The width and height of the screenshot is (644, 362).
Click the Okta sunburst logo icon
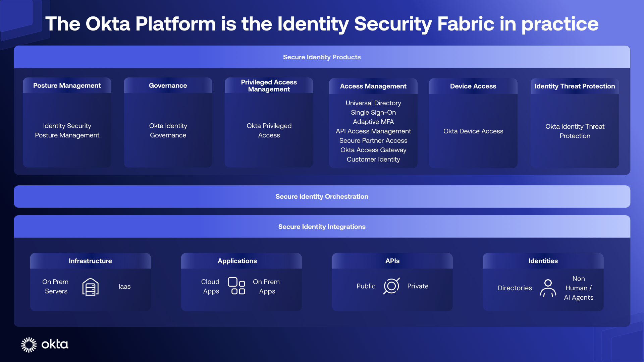coord(29,345)
